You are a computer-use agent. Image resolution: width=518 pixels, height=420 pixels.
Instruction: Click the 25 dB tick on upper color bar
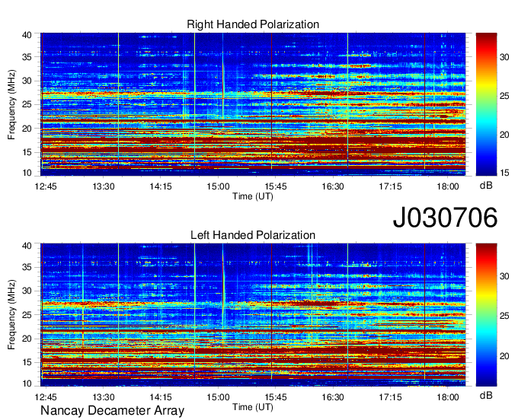pyautogui.click(x=504, y=96)
